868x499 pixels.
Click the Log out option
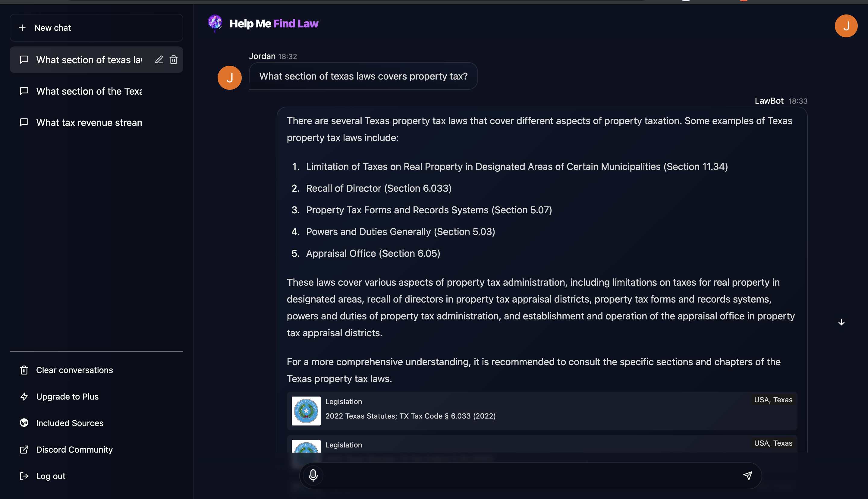click(x=51, y=475)
